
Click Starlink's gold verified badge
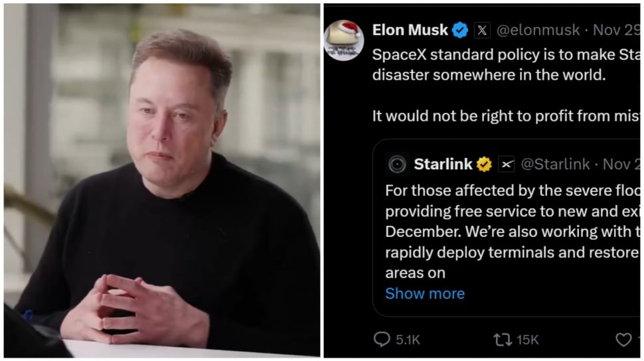point(484,164)
